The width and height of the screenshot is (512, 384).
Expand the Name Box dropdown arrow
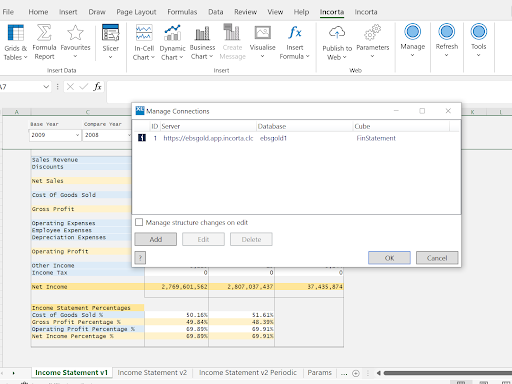46,87
